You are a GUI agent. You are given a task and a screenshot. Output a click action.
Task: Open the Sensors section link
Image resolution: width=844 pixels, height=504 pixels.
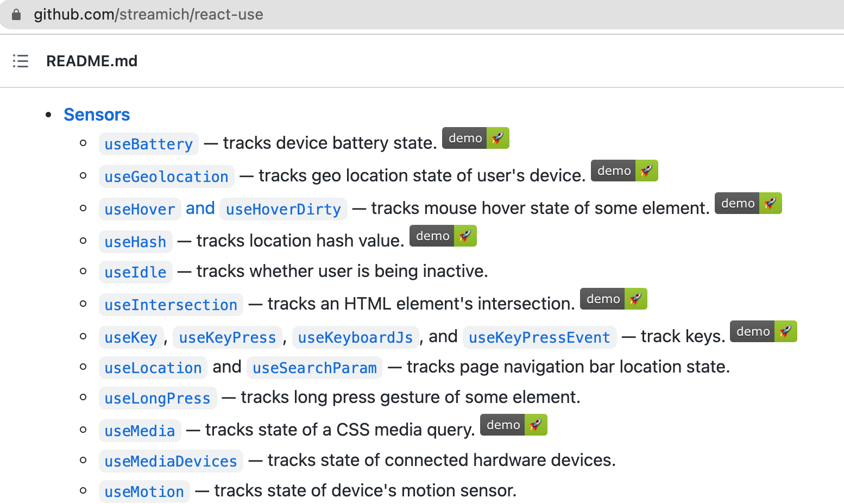click(97, 115)
